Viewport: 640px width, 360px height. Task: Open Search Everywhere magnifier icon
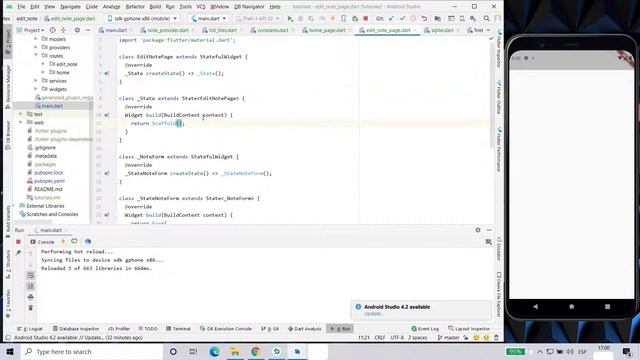point(487,18)
